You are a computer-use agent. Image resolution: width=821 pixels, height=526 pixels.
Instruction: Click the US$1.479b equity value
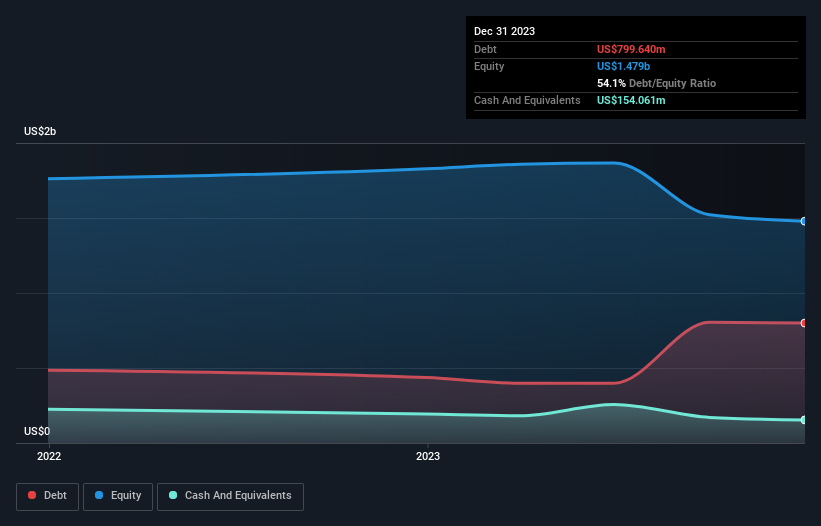[x=623, y=66]
